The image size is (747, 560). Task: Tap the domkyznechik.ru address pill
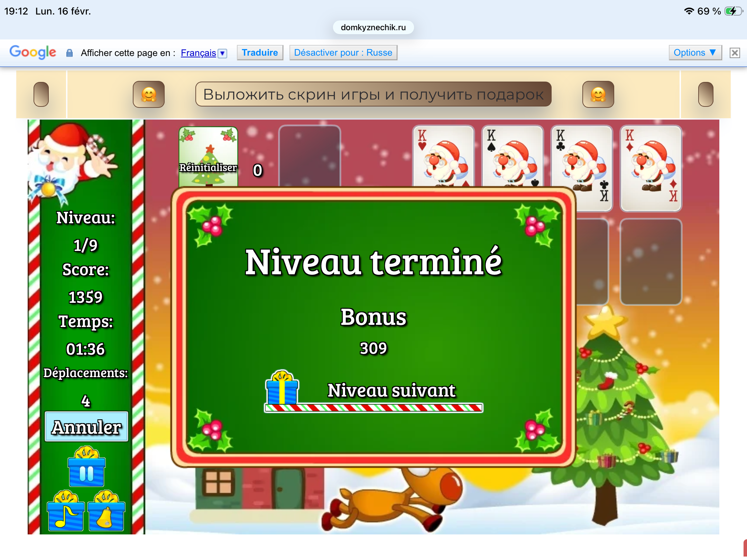373,27
